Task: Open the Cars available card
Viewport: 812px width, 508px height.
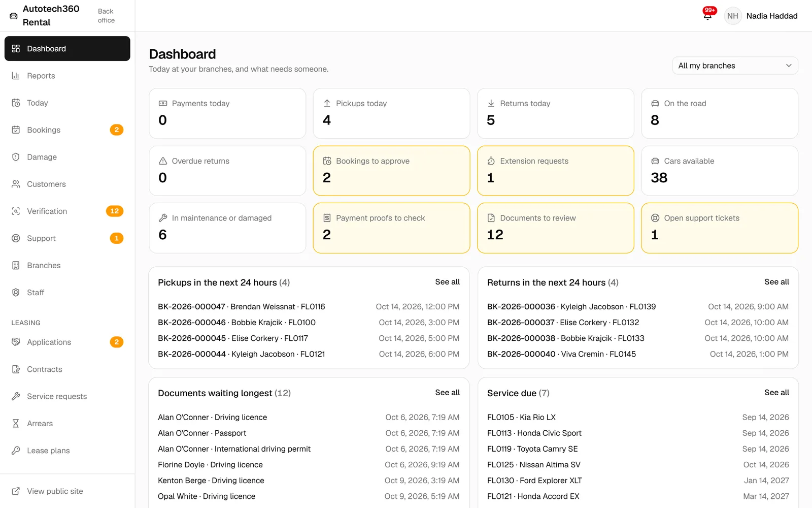Action: point(720,171)
